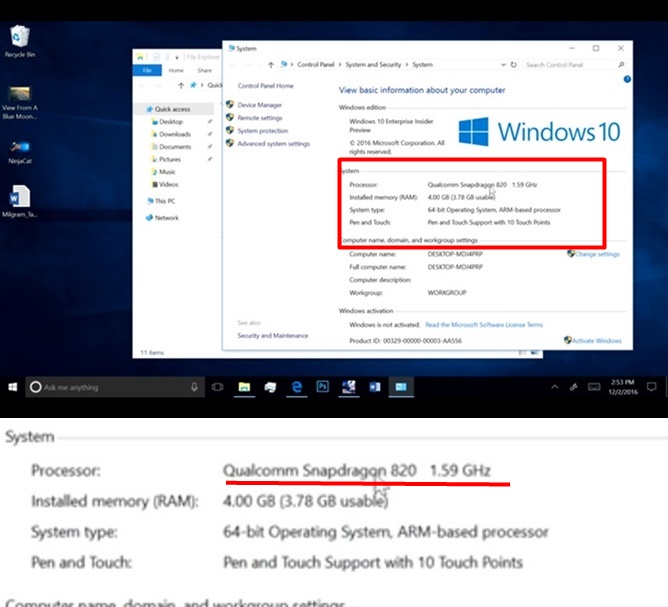Minimize the System window
The height and width of the screenshot is (607, 668).
click(572, 48)
